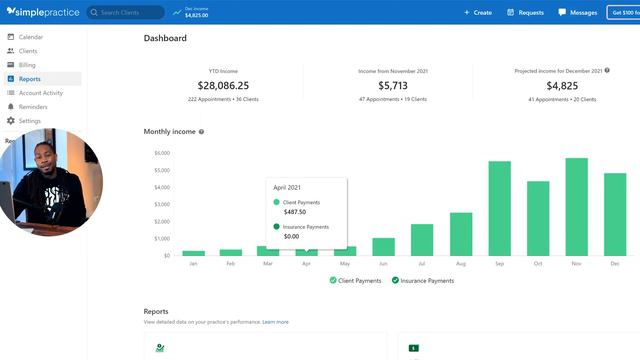
Task: Open Account Activity in sidebar
Action: pos(41,93)
